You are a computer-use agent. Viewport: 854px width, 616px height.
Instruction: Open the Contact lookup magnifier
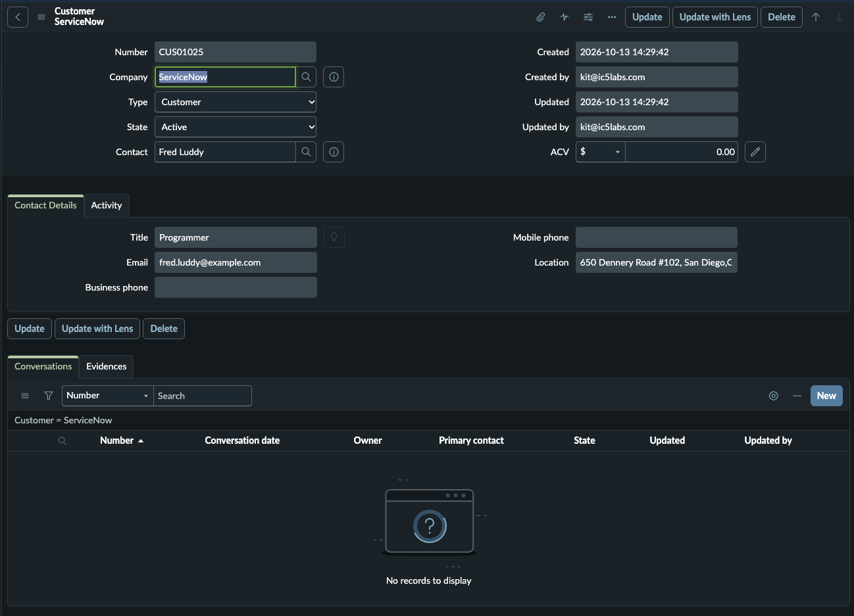click(306, 152)
